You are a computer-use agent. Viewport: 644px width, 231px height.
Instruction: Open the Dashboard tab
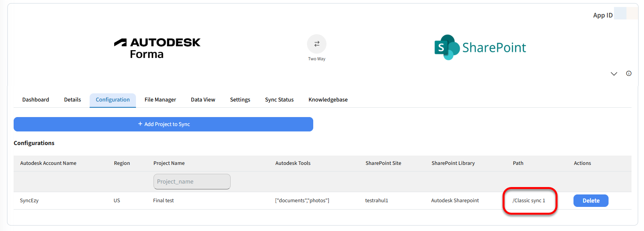pyautogui.click(x=35, y=100)
